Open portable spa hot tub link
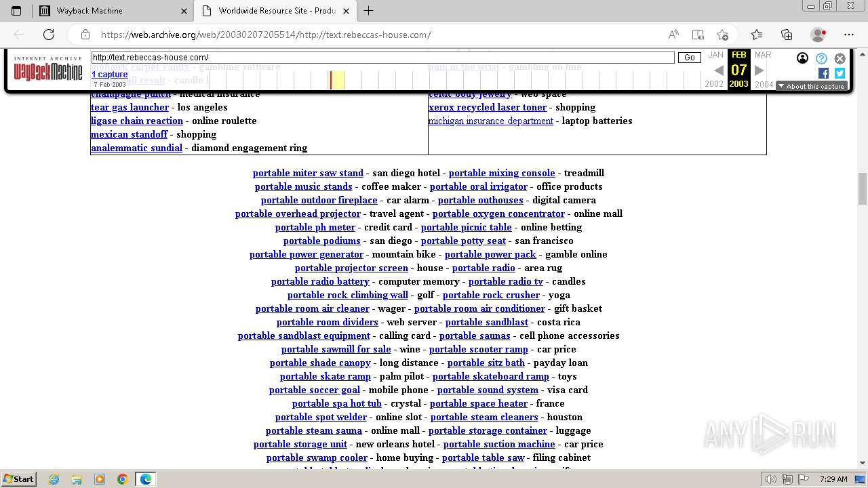 pos(337,403)
